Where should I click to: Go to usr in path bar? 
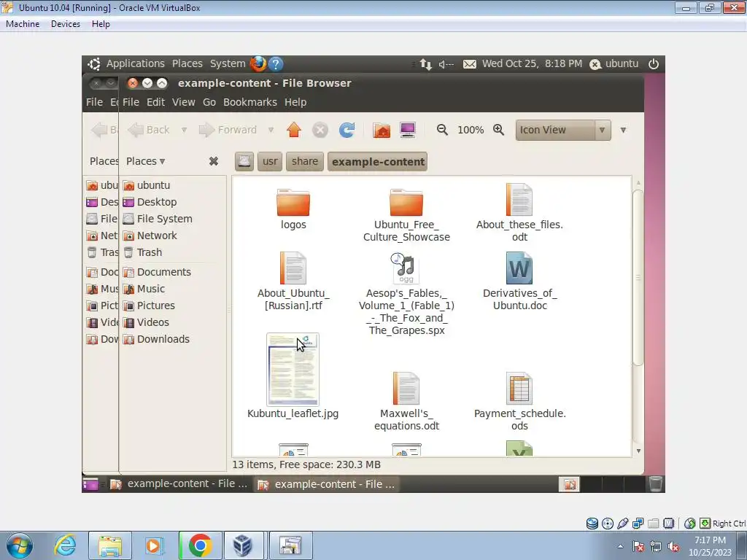(x=270, y=161)
